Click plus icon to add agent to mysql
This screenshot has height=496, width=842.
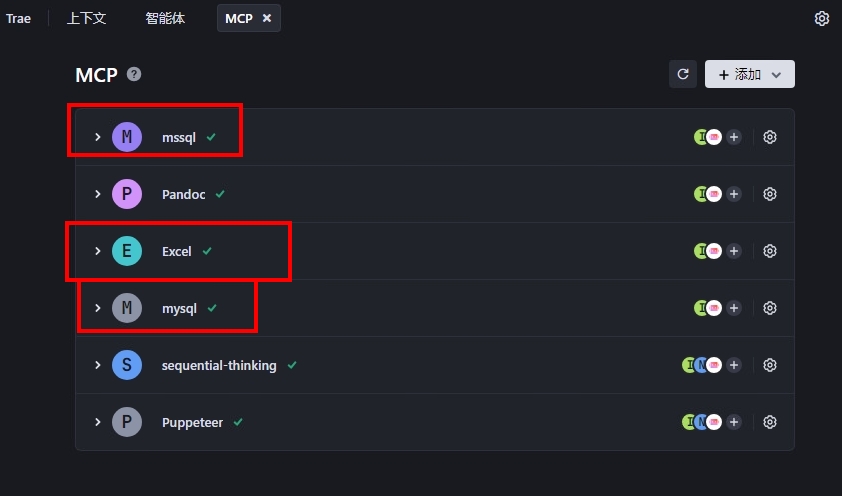734,308
